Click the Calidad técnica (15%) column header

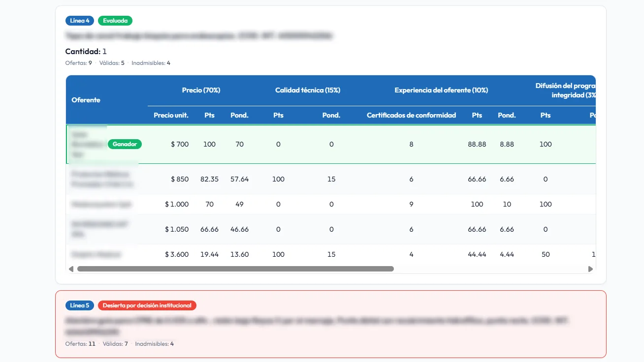pyautogui.click(x=308, y=90)
